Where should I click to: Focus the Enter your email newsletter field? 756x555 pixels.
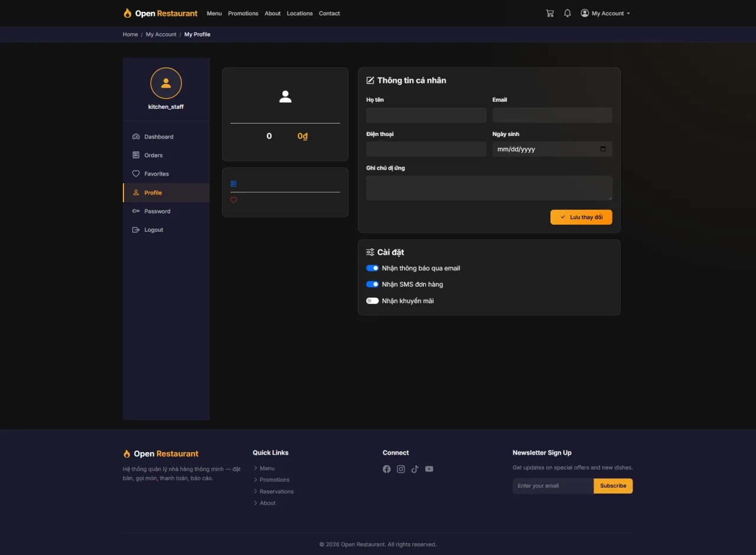pyautogui.click(x=553, y=486)
